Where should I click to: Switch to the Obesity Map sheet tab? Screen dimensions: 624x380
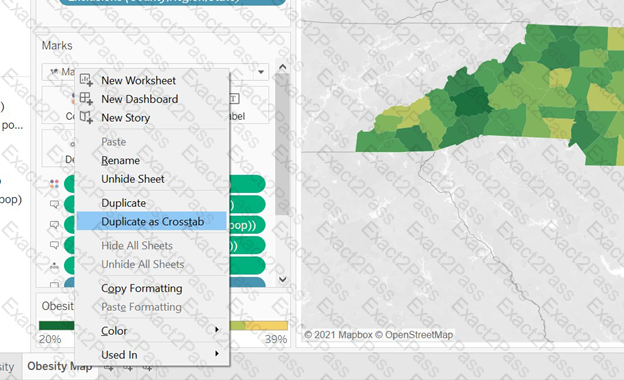tap(60, 366)
